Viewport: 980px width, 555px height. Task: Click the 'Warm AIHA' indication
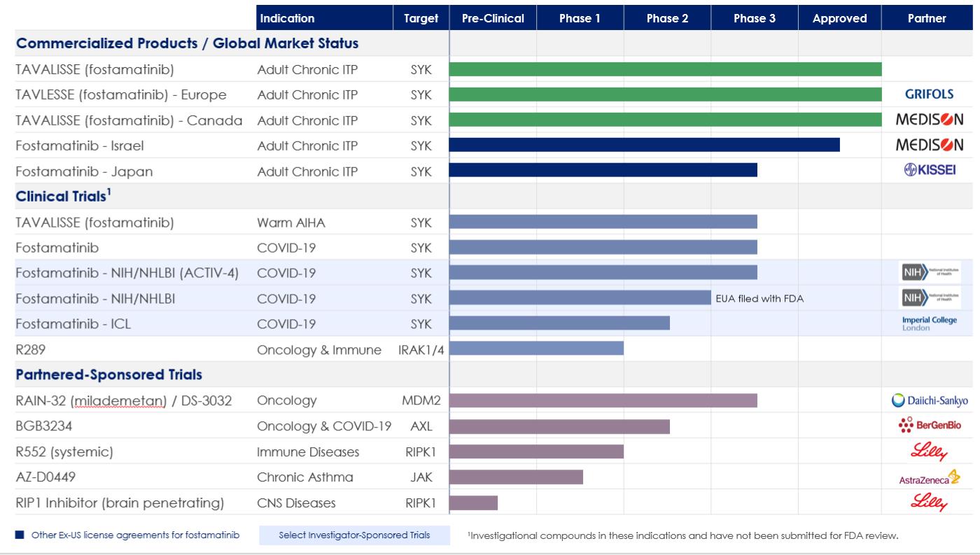291,223
